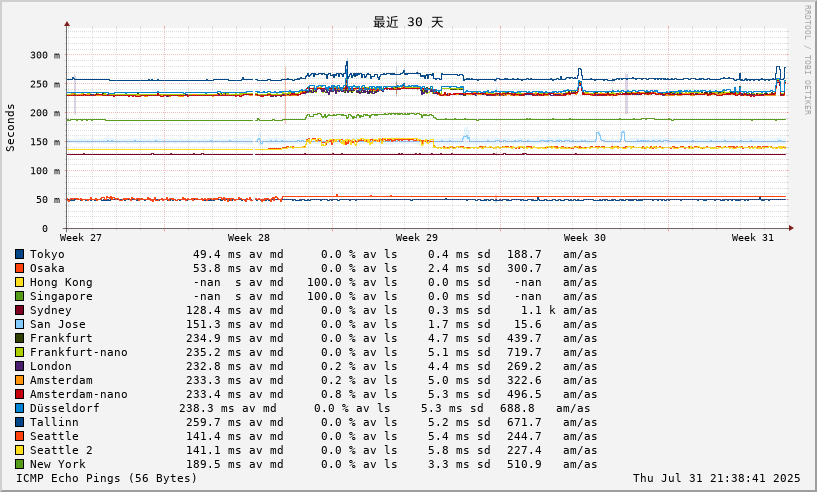Image resolution: width=817 pixels, height=492 pixels.
Task: Click the Frankfurt legend color swatch
Action: click(x=19, y=338)
